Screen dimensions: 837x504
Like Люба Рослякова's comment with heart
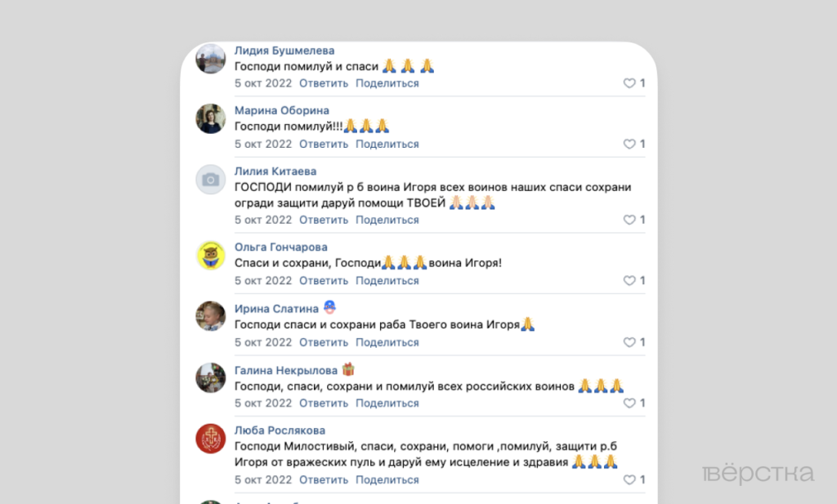coord(629,480)
